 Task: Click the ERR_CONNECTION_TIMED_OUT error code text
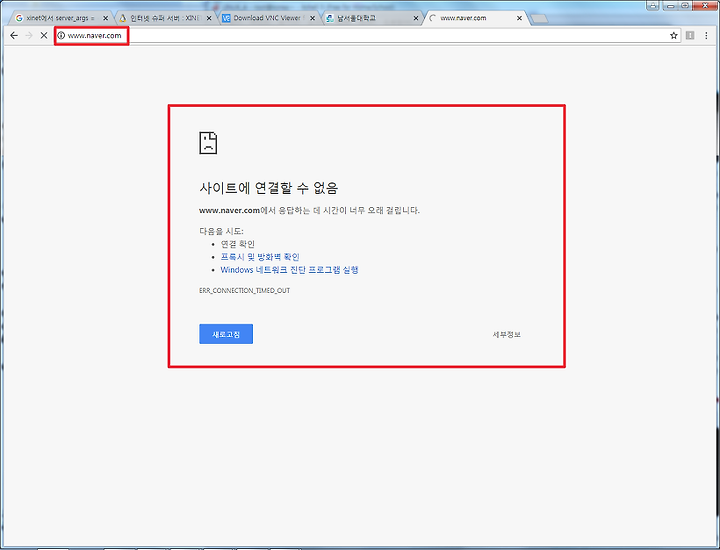click(x=244, y=291)
